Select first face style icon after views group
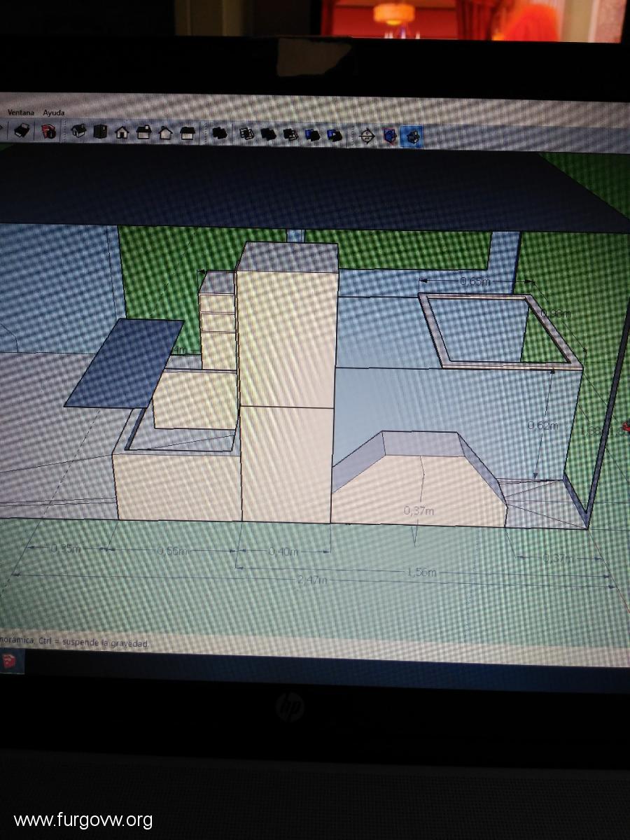The width and height of the screenshot is (630, 840). [220, 133]
